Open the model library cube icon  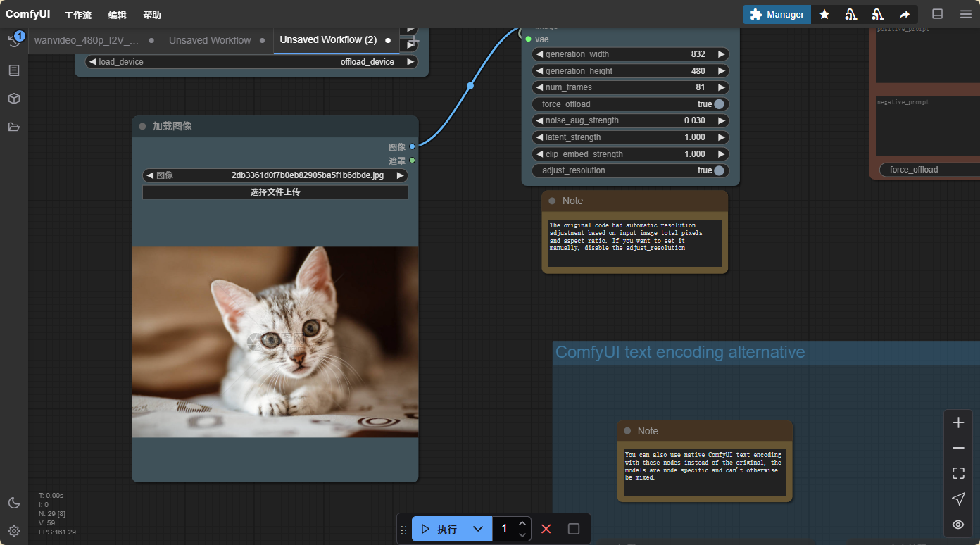coord(14,99)
